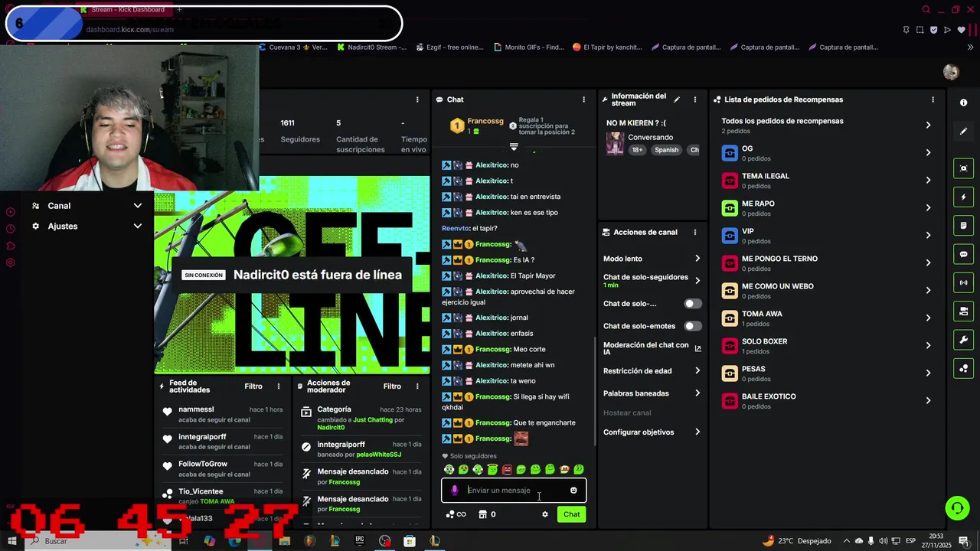
Task: Toggle the rewards bubbles widget icon
Action: [963, 368]
